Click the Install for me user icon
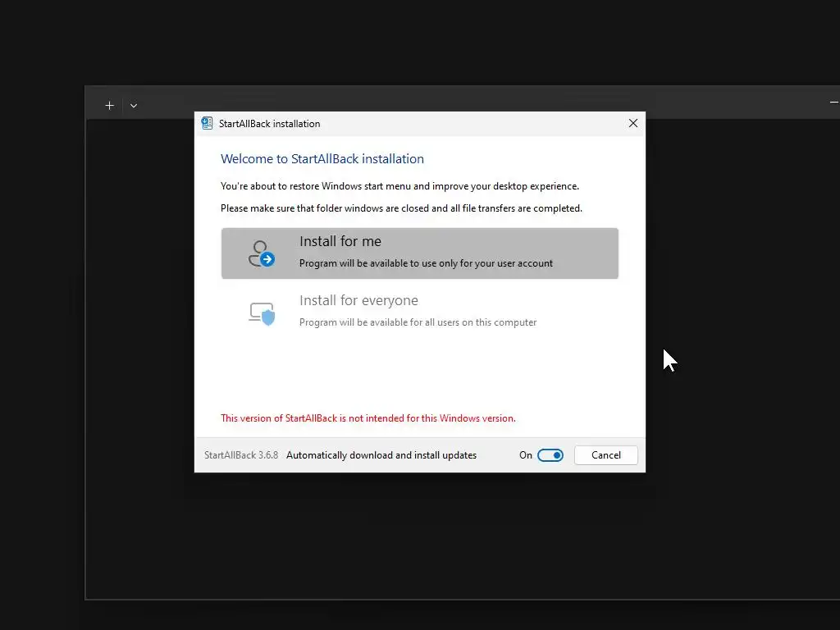This screenshot has height=630, width=840. pyautogui.click(x=262, y=254)
